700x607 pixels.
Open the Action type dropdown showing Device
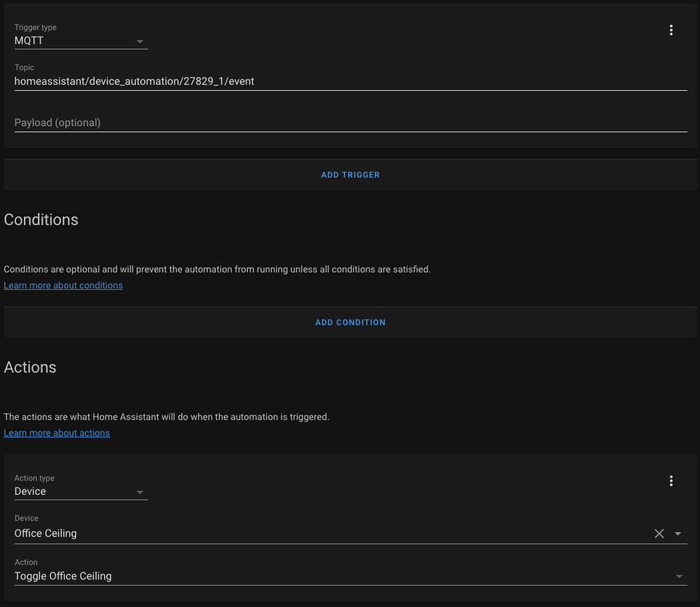(73, 491)
